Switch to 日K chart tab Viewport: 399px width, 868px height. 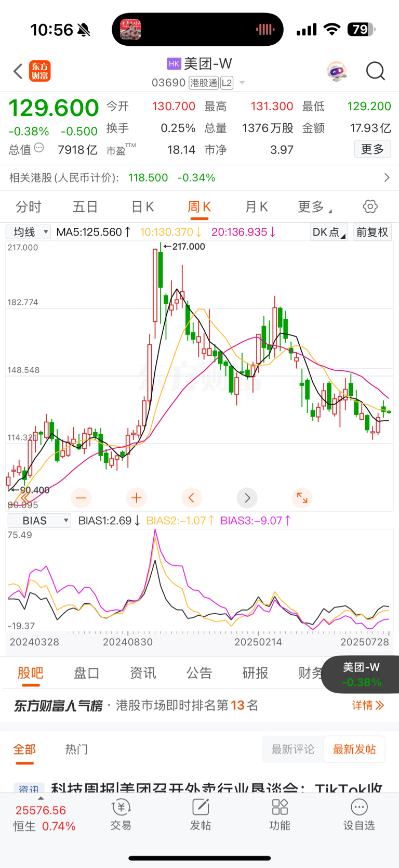pyautogui.click(x=142, y=207)
